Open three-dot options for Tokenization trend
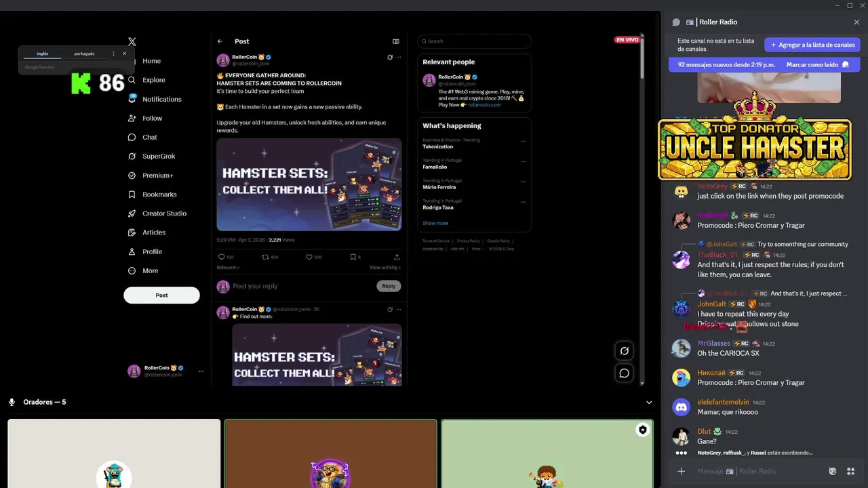Screen dimensions: 868x488 (523, 141)
